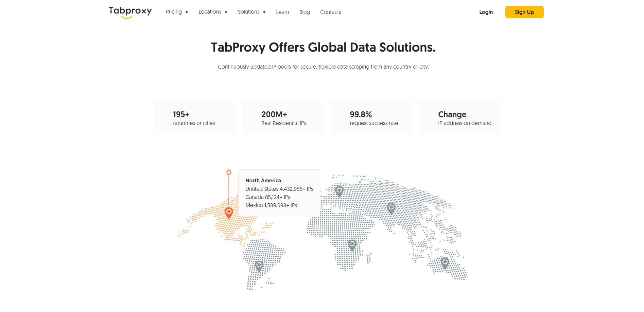Screen dimensions: 644x312
Task: Select the Asia map pin
Action: (391, 208)
